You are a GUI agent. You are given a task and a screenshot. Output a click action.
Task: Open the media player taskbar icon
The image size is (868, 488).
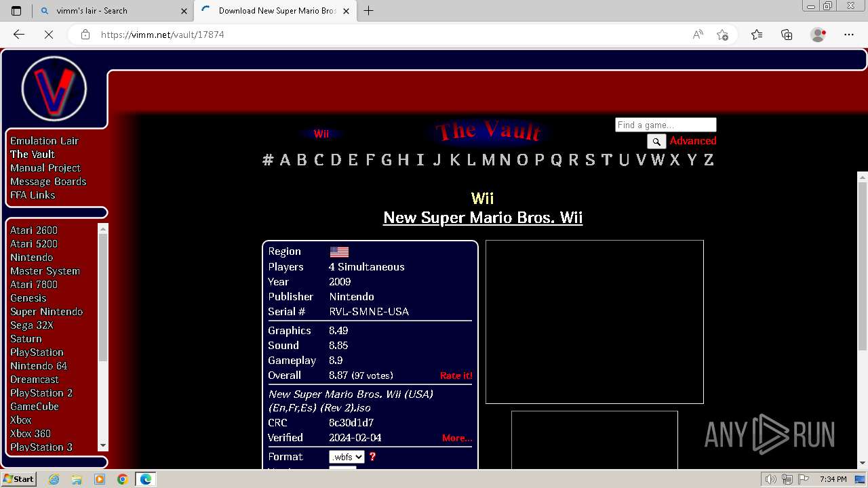(x=100, y=479)
